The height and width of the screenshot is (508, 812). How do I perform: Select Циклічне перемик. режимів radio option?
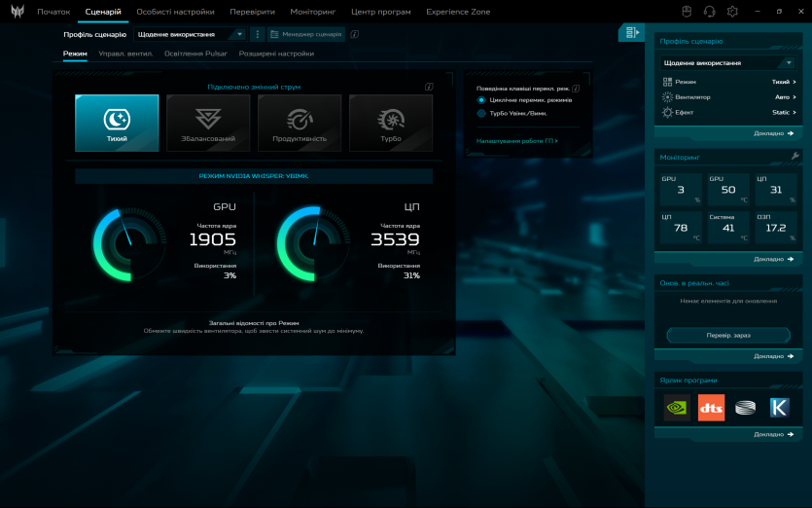tap(481, 100)
